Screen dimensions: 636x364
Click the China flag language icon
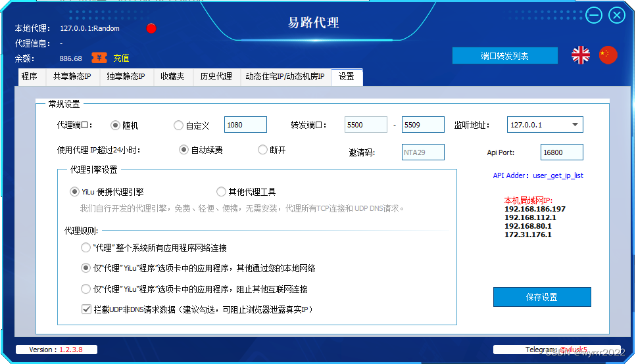pyautogui.click(x=608, y=55)
